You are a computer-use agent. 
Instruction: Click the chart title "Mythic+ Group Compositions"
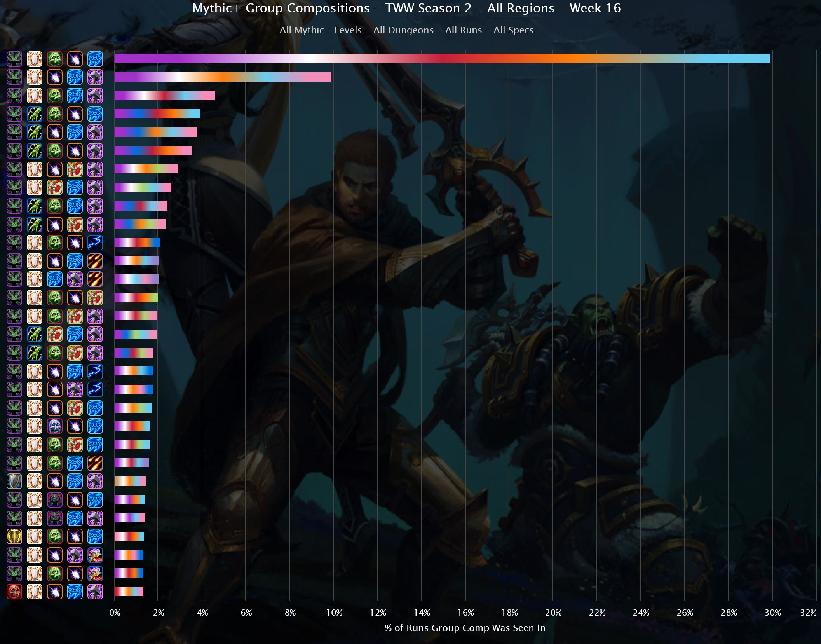click(x=281, y=8)
